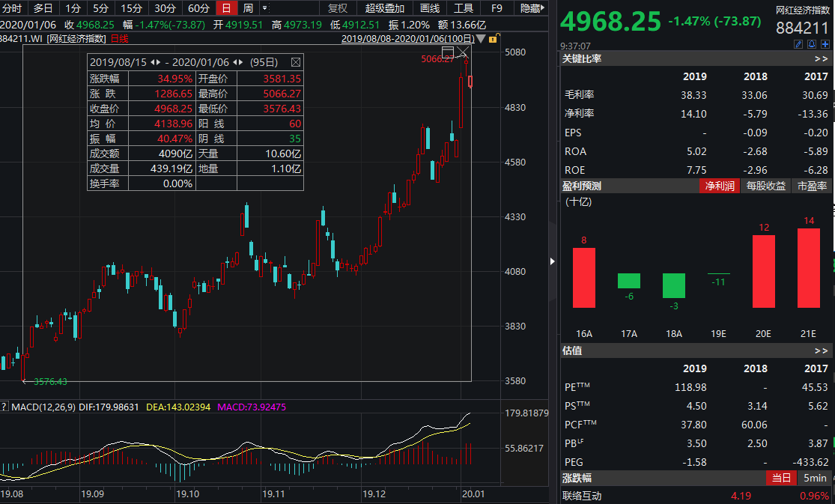This screenshot has width=835, height=504.
Task: Step the 2019/08/15 start date arrows
Action: [155, 61]
